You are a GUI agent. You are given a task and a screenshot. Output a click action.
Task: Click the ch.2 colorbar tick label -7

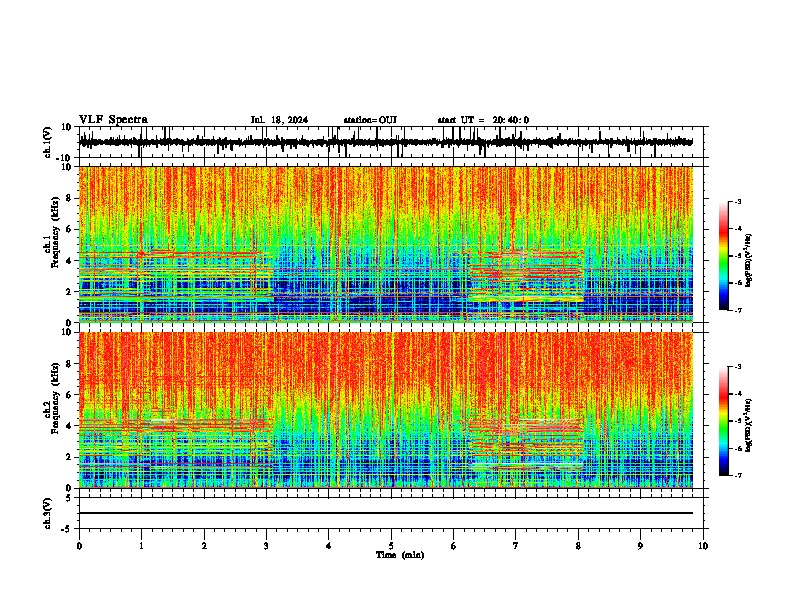point(737,476)
